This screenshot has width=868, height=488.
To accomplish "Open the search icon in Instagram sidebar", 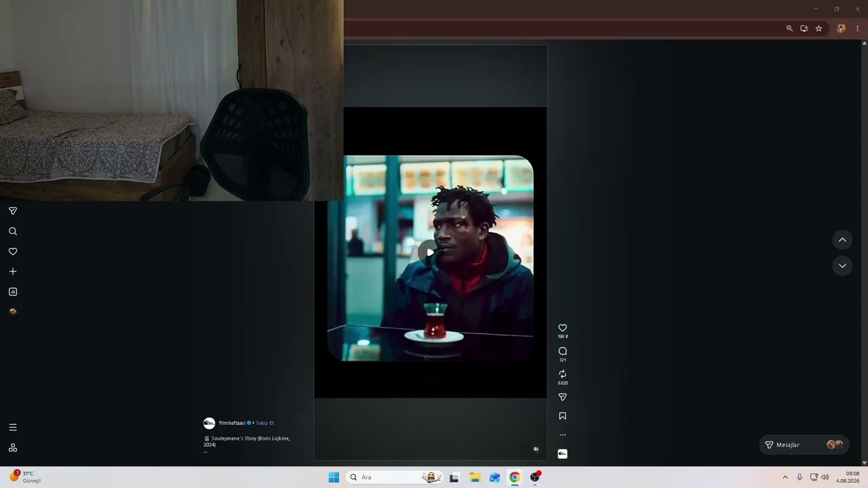I will click(13, 231).
